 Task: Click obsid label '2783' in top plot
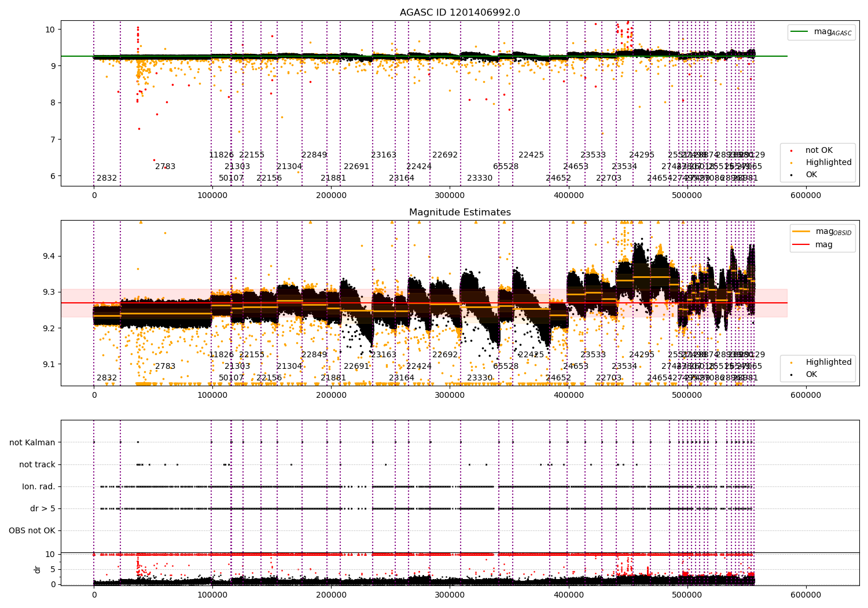(x=165, y=167)
